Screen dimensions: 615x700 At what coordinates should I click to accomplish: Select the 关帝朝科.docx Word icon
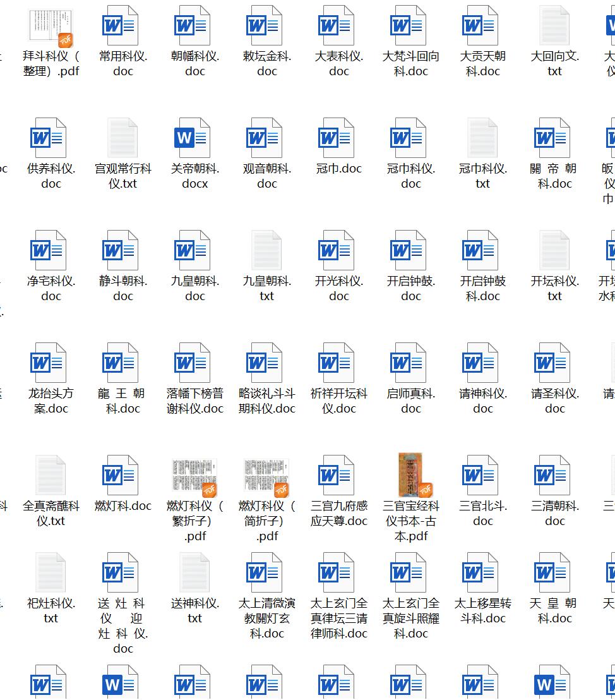pyautogui.click(x=193, y=138)
